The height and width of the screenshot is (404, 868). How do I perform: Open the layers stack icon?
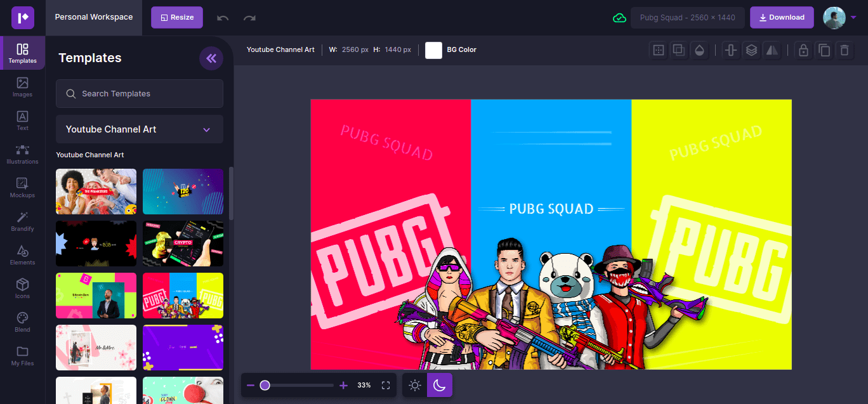click(751, 50)
